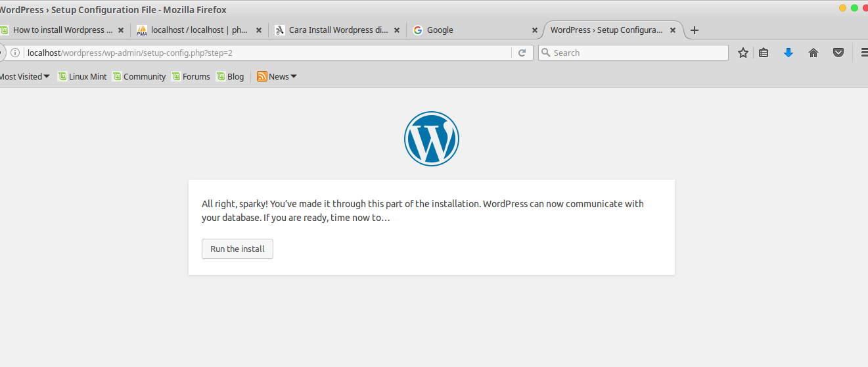
Task: Click the phpMyAdmin favicon on the tab
Action: pos(142,30)
